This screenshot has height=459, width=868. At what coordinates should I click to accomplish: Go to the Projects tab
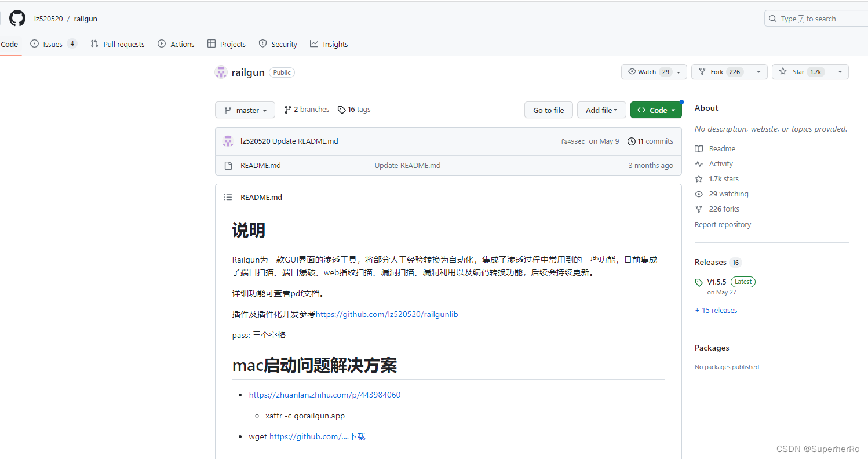227,44
